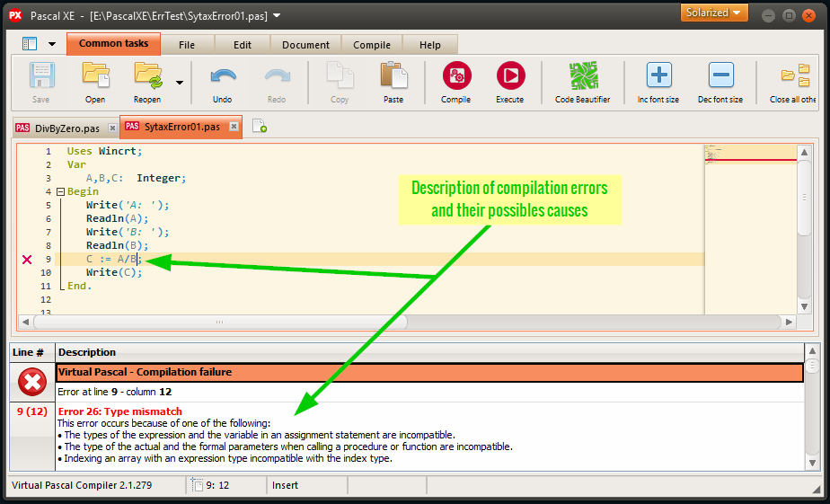Open the layout panel icon beside tabs
830x504 pixels.
click(30, 44)
